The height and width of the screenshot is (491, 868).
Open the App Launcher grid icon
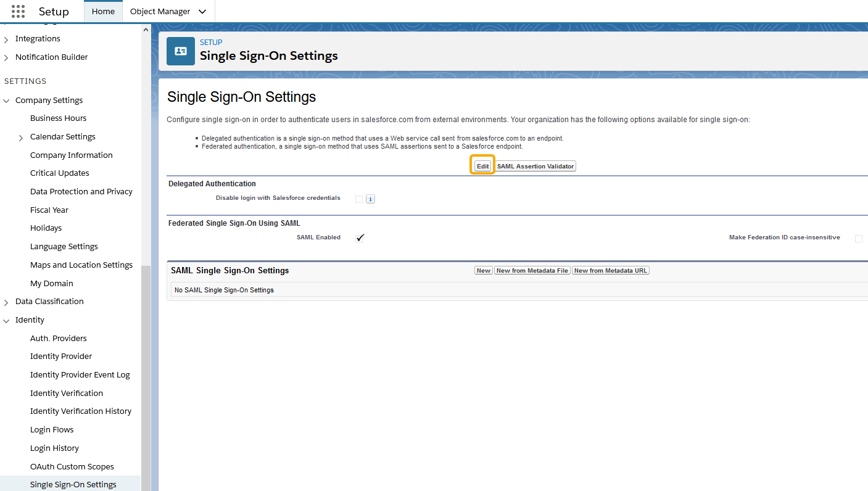19,11
